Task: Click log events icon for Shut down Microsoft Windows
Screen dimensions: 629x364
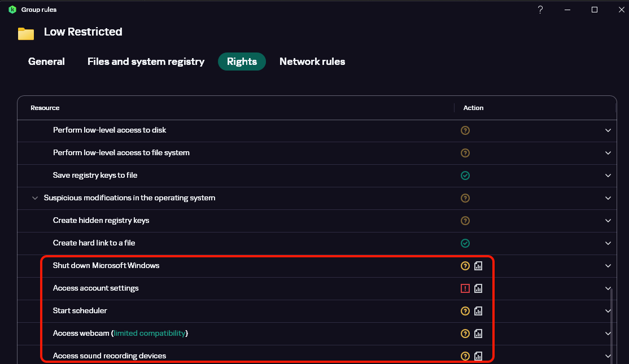Action: (478, 266)
